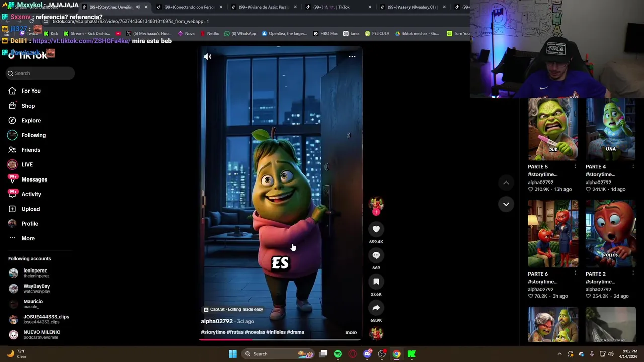Open options menu for PARTE 5
This screenshot has width=644, height=362.
(576, 166)
